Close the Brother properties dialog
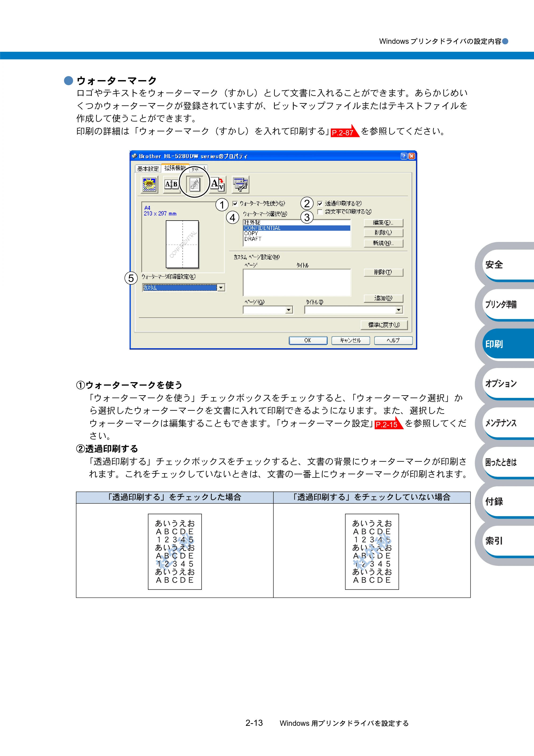 pyautogui.click(x=411, y=156)
